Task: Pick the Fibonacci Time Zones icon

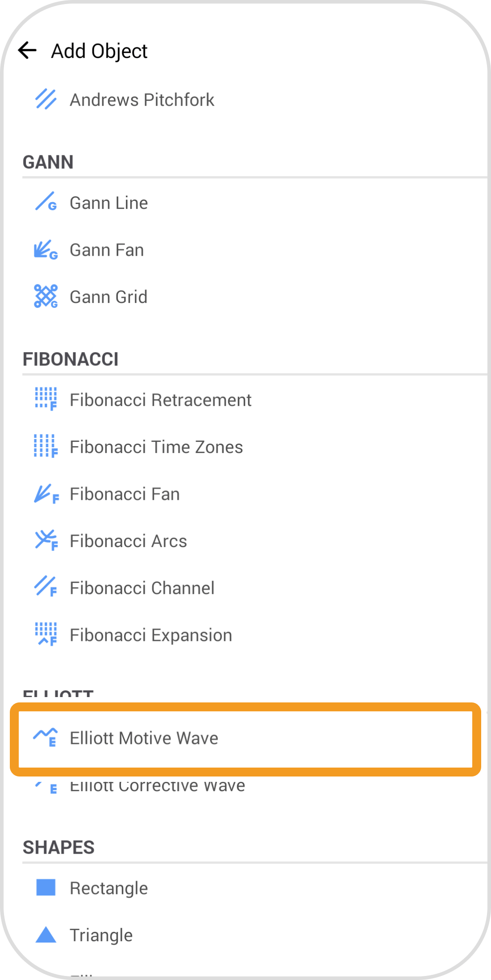Action: pyautogui.click(x=46, y=446)
